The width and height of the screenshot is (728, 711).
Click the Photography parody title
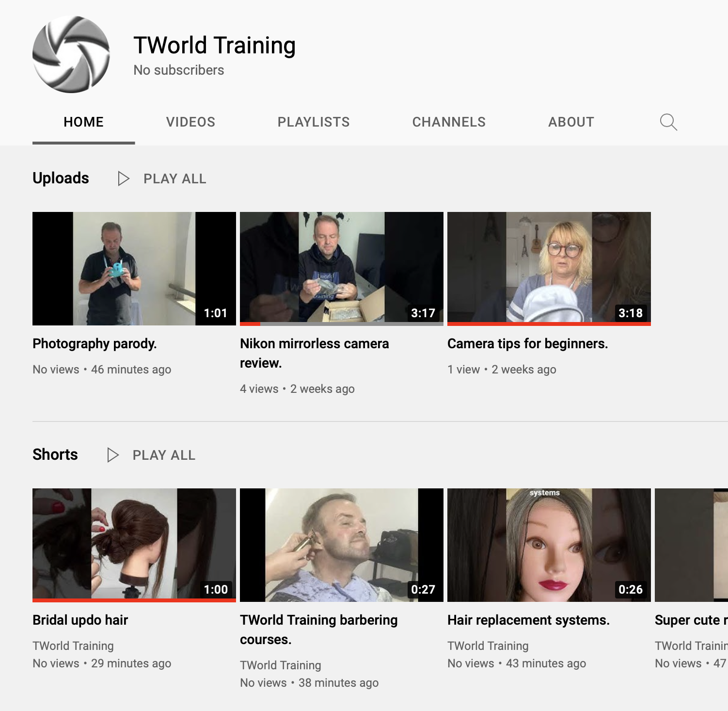[95, 344]
